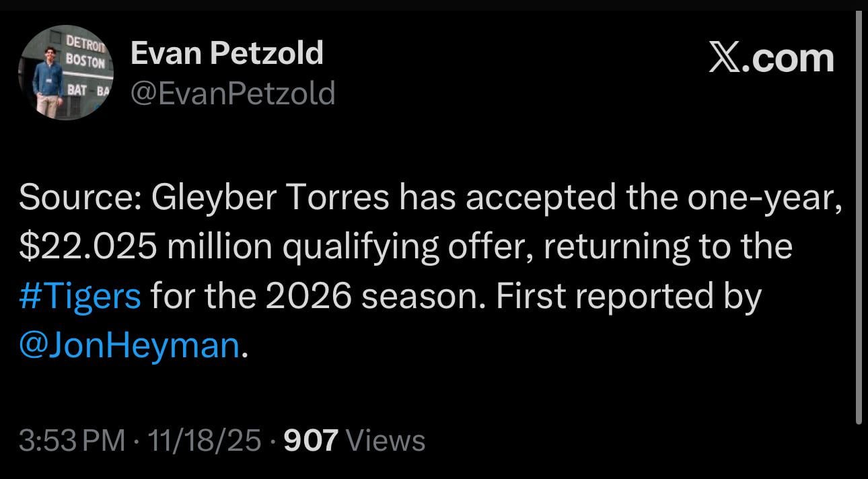Select the display name Evan Petzold
868x479 pixels.
pyautogui.click(x=227, y=52)
